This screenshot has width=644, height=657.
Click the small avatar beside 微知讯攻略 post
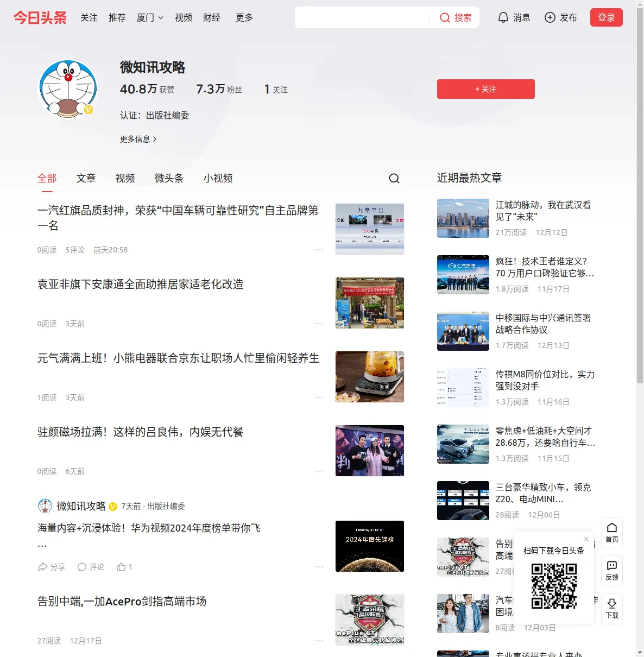click(x=45, y=506)
